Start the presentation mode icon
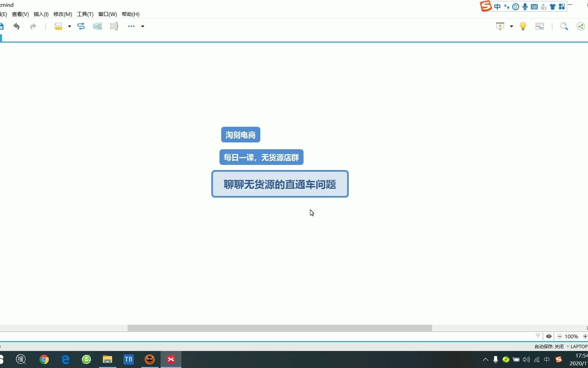 point(500,26)
